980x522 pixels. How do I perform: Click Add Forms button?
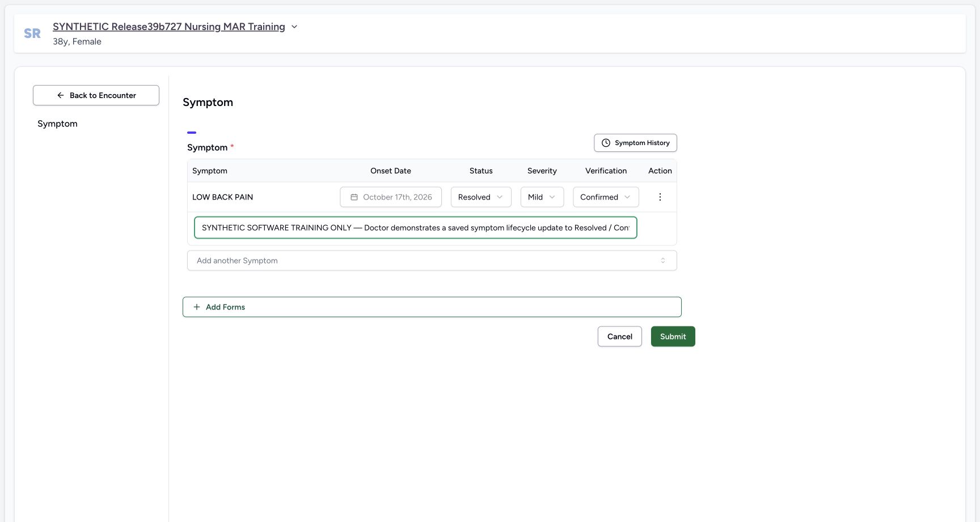(x=432, y=307)
